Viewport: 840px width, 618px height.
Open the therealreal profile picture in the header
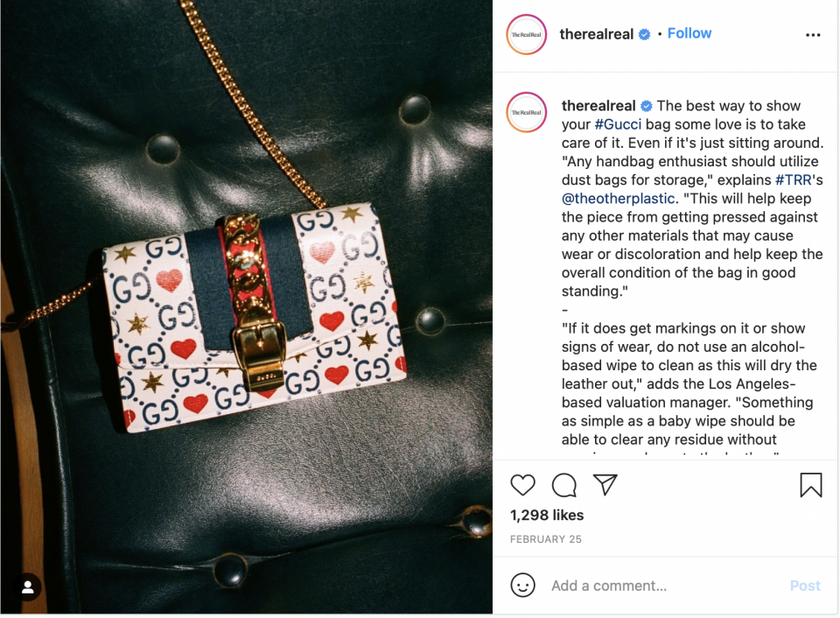click(526, 34)
